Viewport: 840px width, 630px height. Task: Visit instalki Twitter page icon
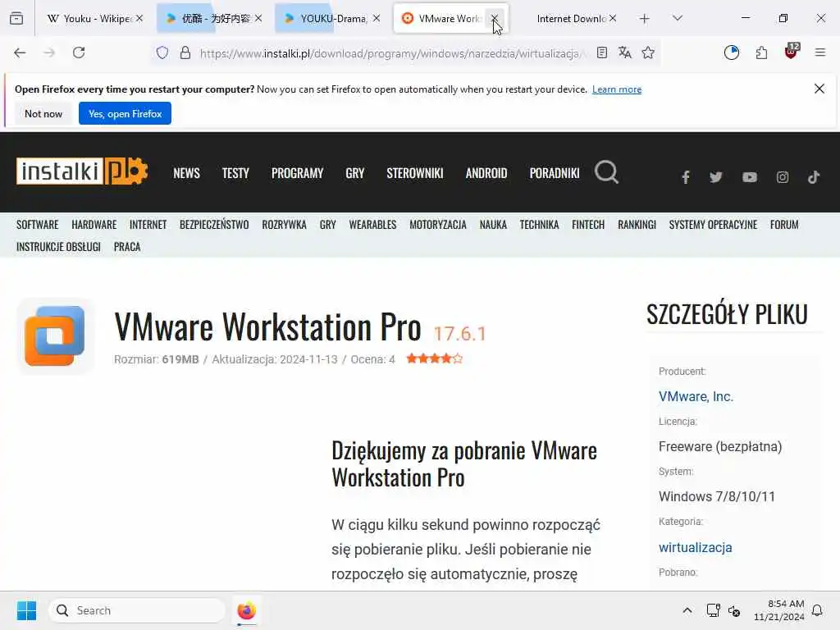716,177
